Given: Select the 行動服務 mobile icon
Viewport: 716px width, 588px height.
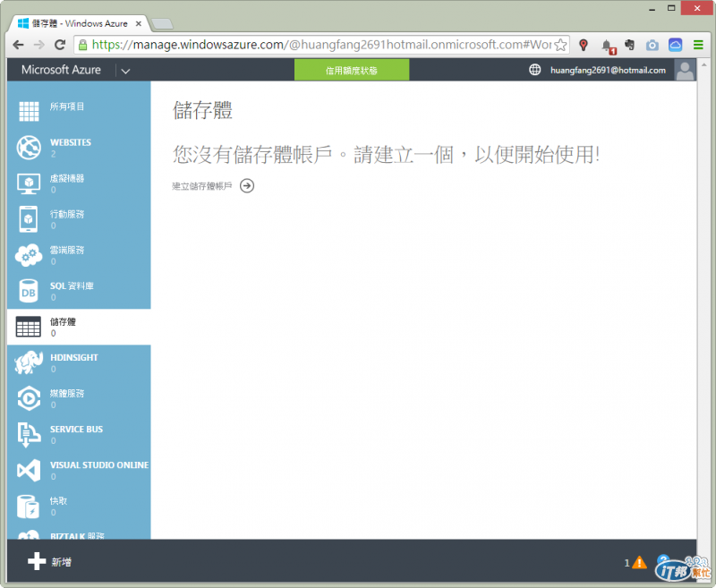Looking at the screenshot, I should pyautogui.click(x=29, y=219).
